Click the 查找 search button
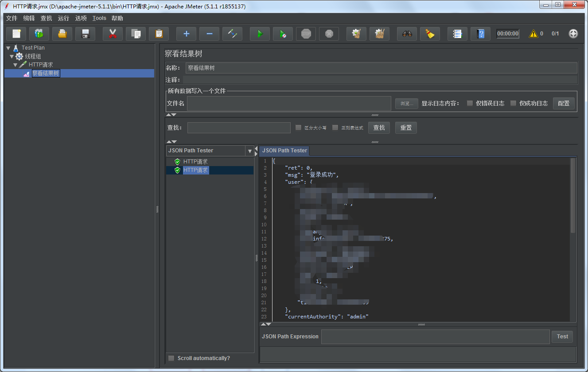Viewport: 588px width, 372px height. 379,128
